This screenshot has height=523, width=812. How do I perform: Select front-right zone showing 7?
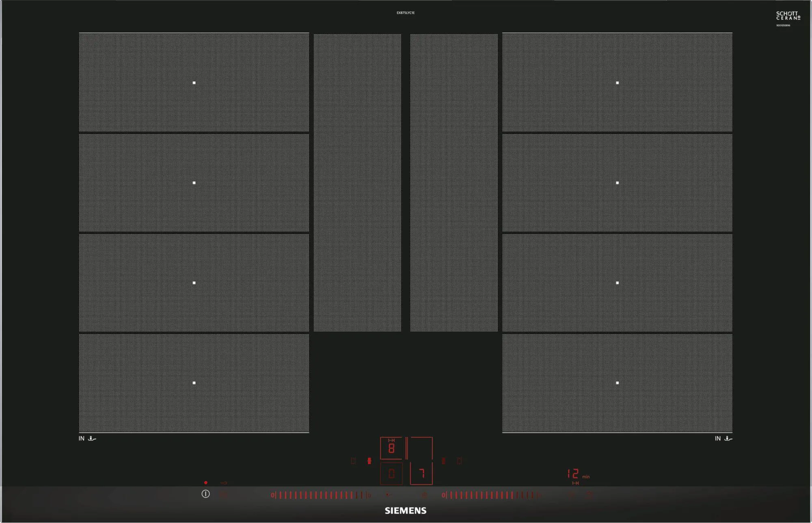point(421,473)
